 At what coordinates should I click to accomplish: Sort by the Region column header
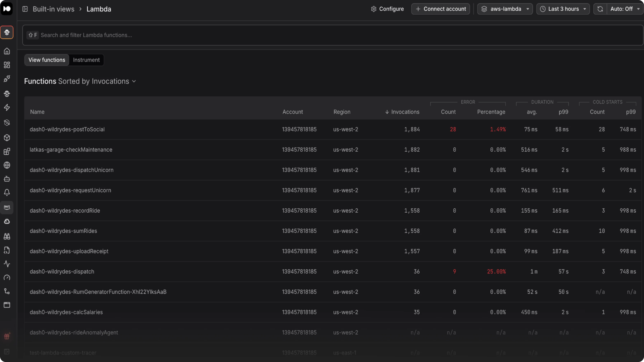[x=342, y=112]
